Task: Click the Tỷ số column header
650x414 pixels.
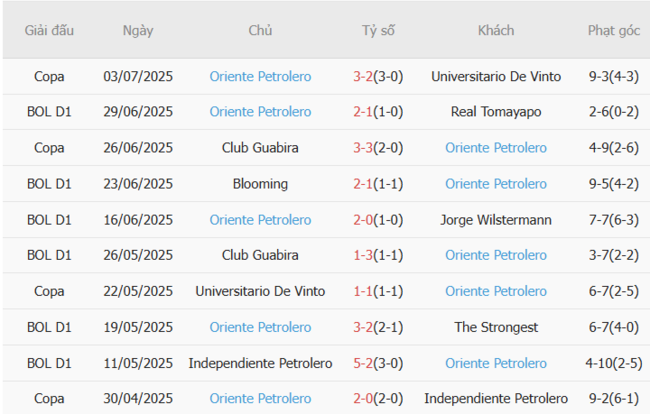Action: coord(378,30)
